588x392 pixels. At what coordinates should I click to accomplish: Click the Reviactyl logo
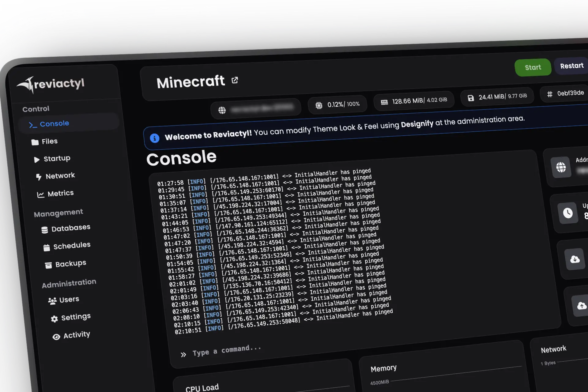[51, 84]
